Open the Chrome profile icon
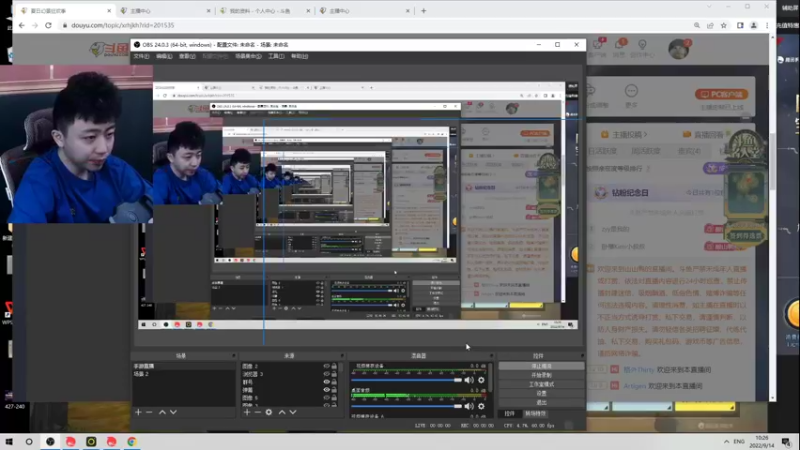This screenshot has height=450, width=800. [754, 25]
